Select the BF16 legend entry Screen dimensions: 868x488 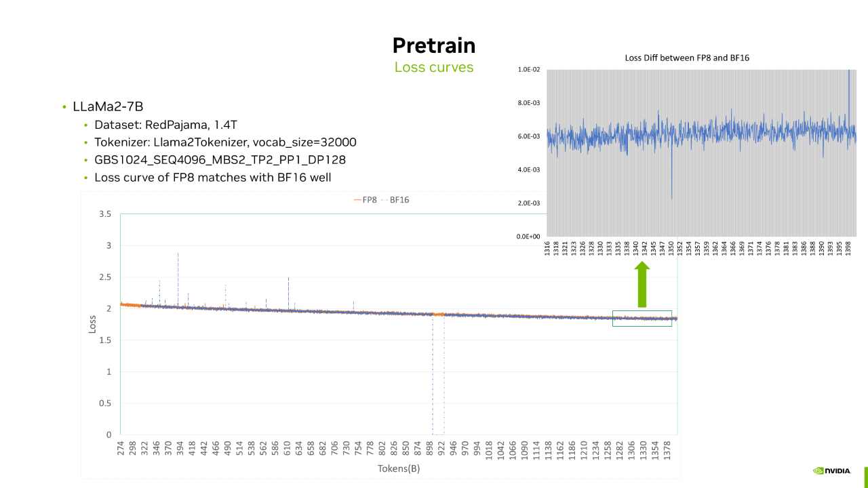coord(397,200)
